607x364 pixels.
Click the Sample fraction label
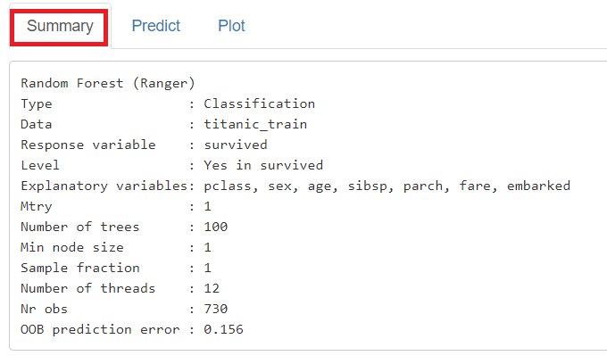click(80, 268)
